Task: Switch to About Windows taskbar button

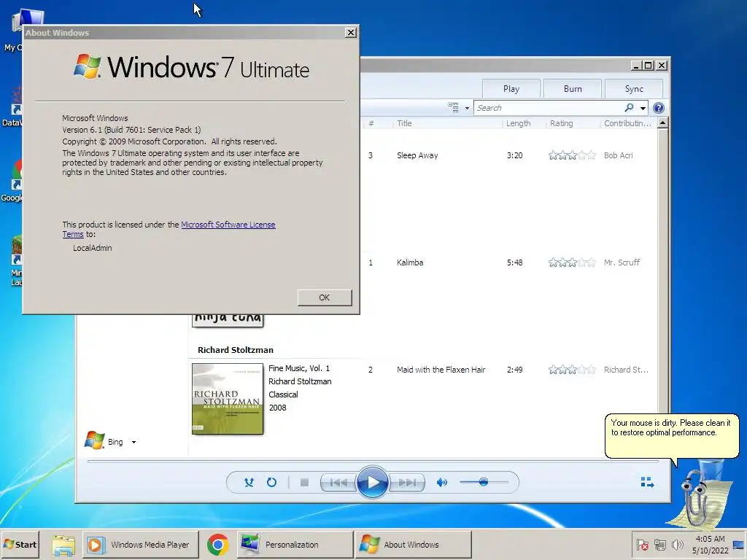Action: pos(414,545)
